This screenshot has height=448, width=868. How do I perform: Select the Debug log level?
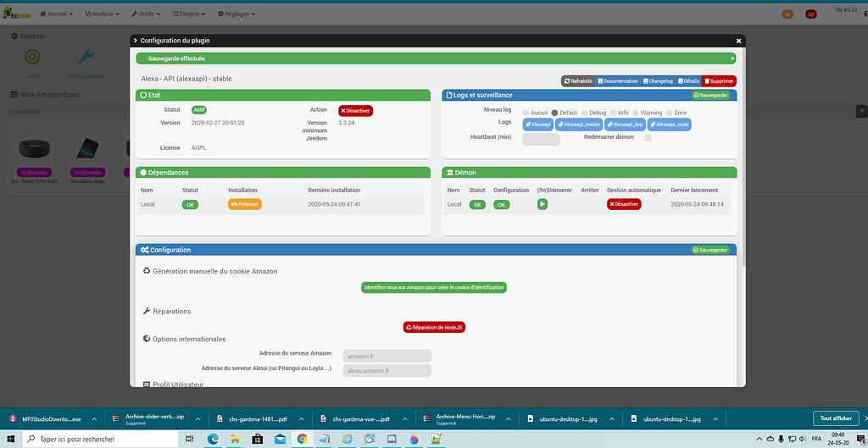coord(584,113)
